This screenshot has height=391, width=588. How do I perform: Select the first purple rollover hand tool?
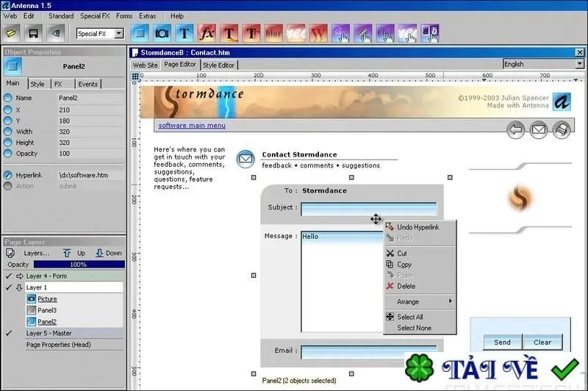point(340,33)
